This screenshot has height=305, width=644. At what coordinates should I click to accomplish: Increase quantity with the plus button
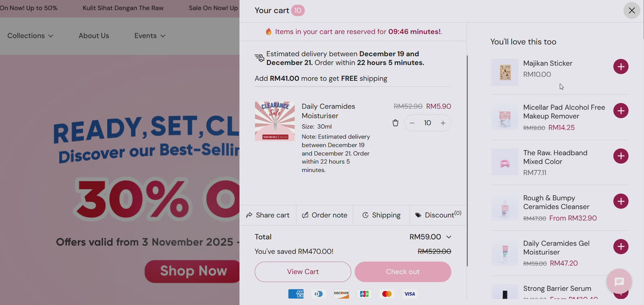pyautogui.click(x=443, y=123)
